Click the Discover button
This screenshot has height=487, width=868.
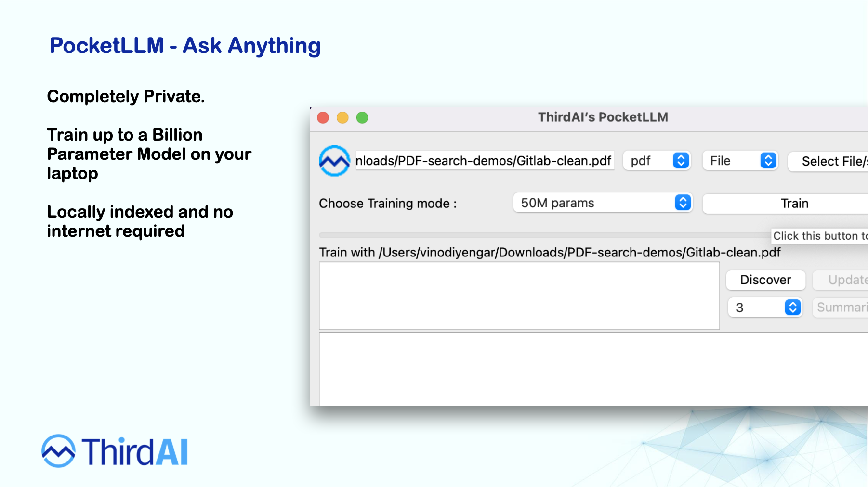(x=765, y=280)
